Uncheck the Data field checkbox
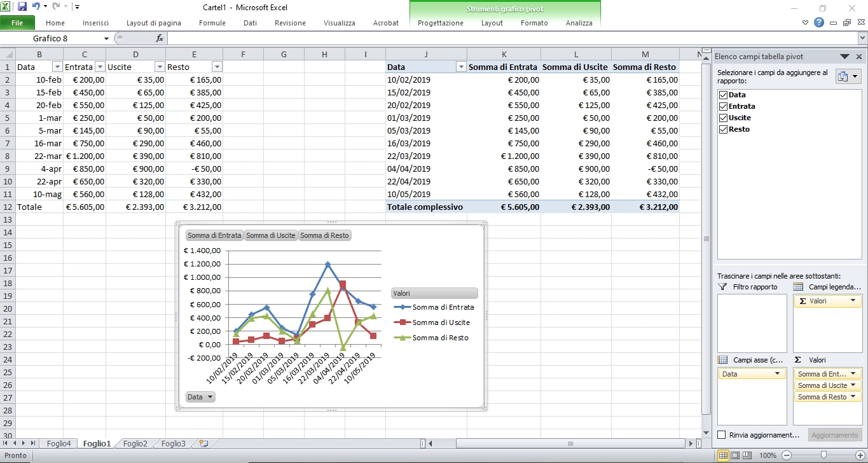 (x=723, y=95)
